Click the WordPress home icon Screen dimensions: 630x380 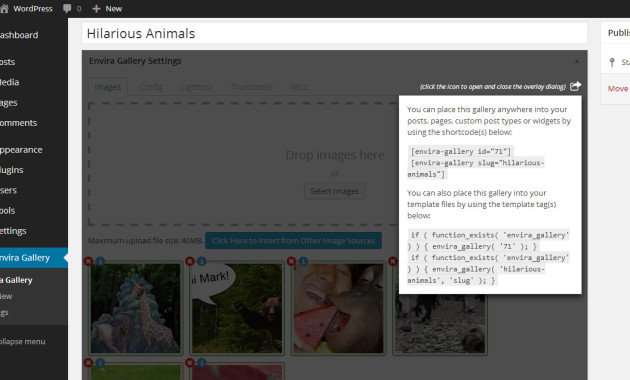tap(4, 8)
